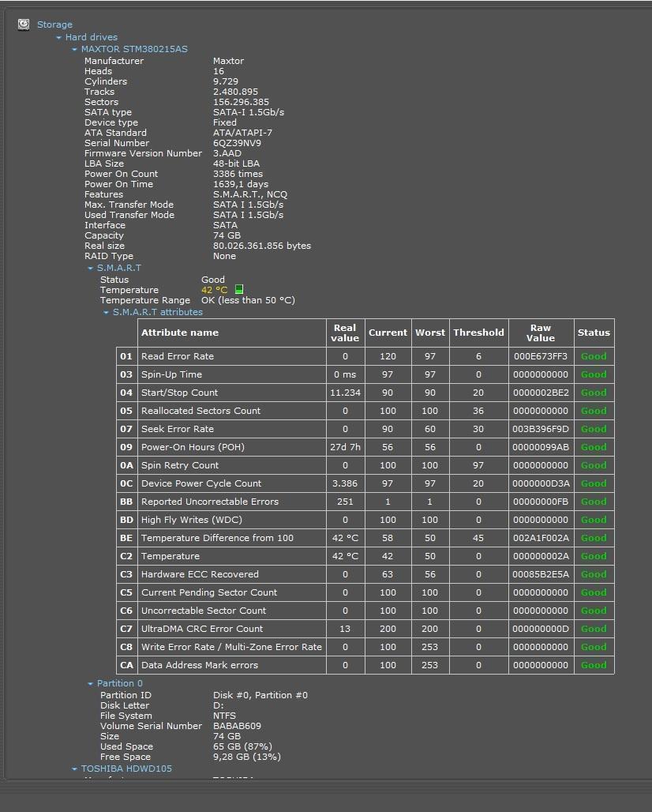Image resolution: width=652 pixels, height=812 pixels.
Task: Select Volume Serial Number BABAB609
Action: pyautogui.click(x=237, y=726)
